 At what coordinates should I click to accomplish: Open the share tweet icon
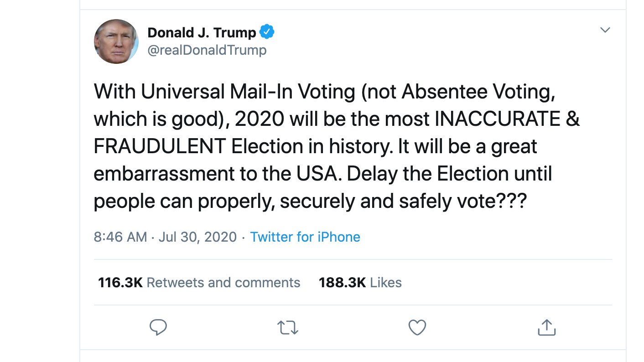coord(546,327)
